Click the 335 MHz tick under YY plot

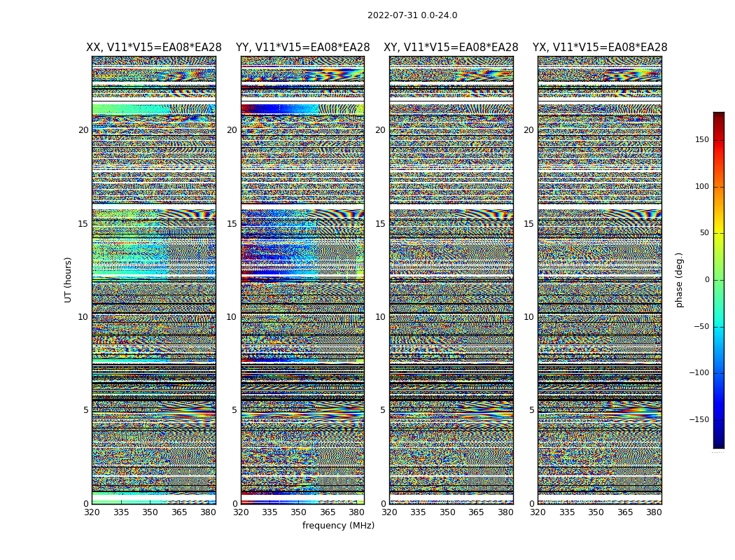[269, 512]
